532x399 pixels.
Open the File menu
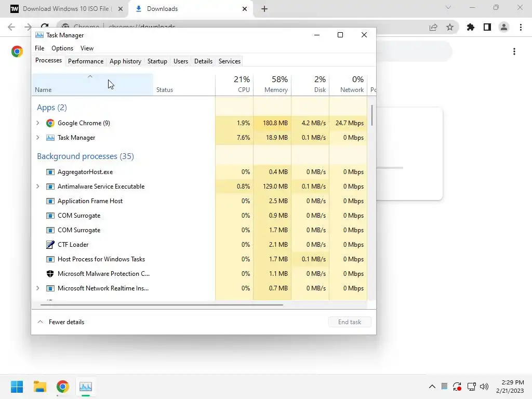click(x=39, y=48)
